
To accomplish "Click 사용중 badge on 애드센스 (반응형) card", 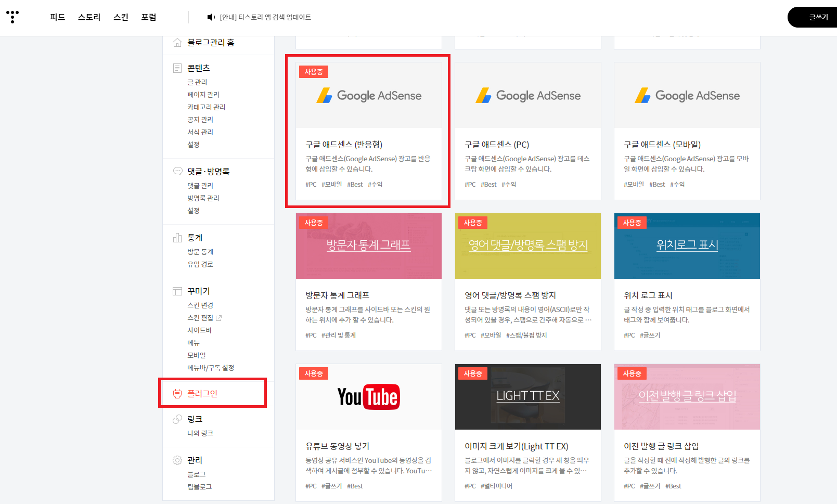I will [x=314, y=72].
